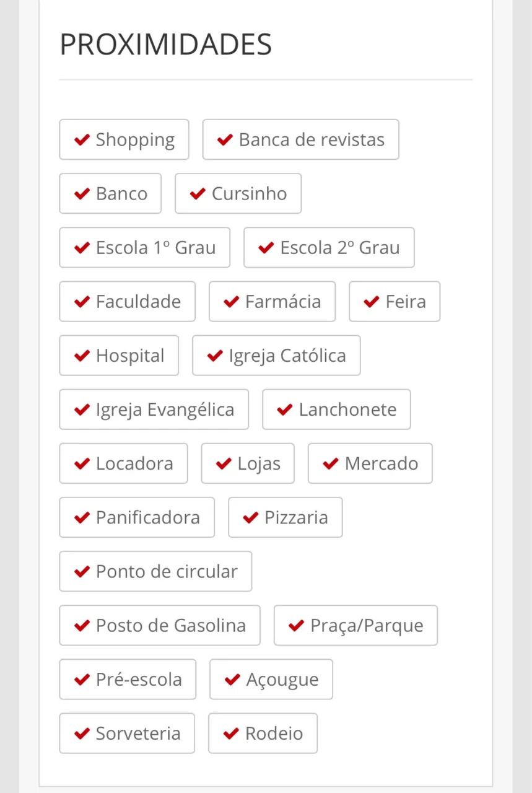Choose the Escola 2º Grau tag
The height and width of the screenshot is (793, 532).
(329, 248)
